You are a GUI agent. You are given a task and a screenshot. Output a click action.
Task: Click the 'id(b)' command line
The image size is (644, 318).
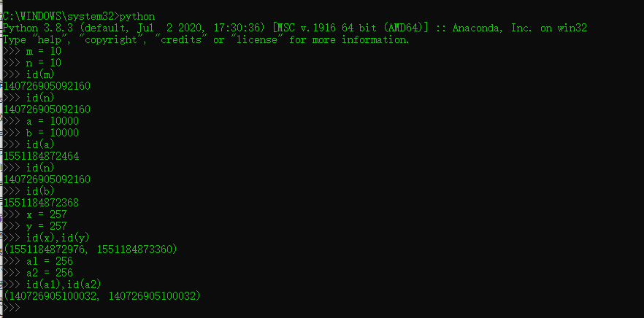tap(28, 191)
